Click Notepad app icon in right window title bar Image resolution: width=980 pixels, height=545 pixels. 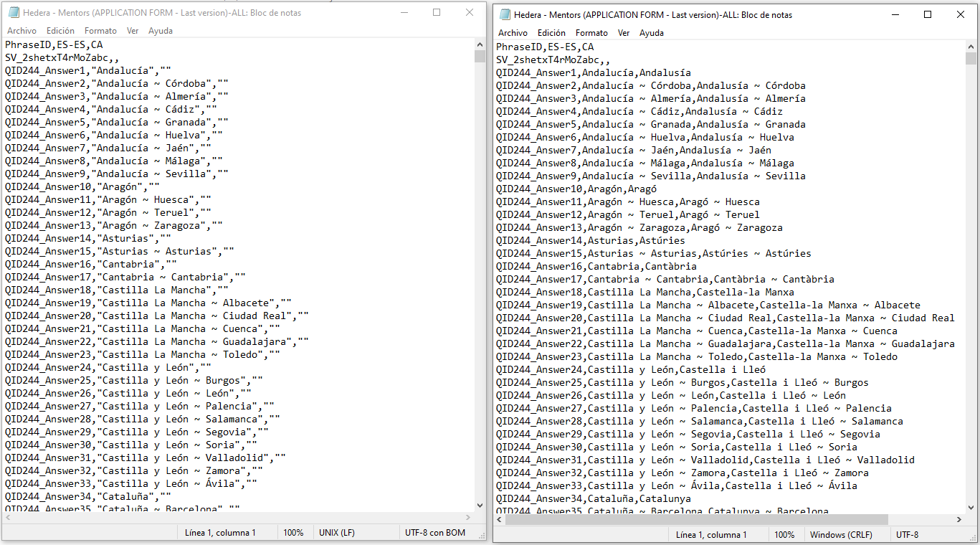(505, 14)
